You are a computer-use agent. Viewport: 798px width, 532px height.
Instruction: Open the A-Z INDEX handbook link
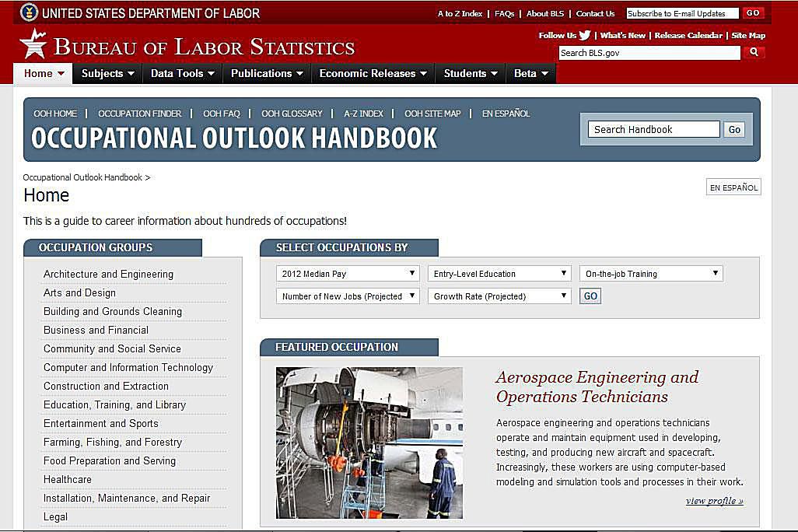(363, 114)
